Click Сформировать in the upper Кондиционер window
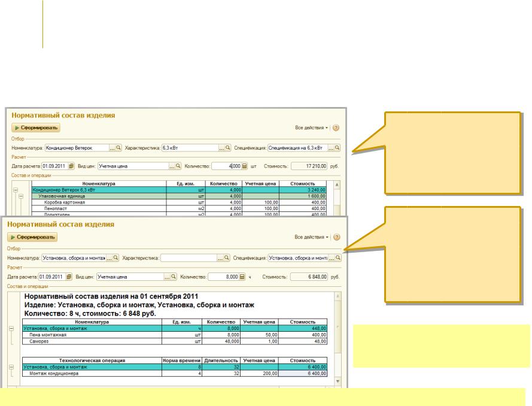Screen dimensions: 532x406 36,128
